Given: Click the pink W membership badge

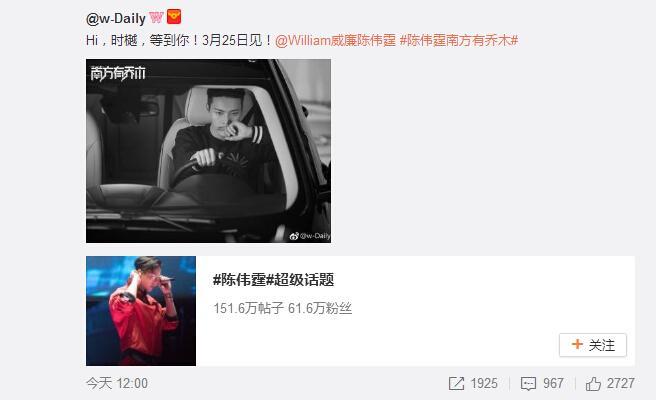Looking at the screenshot, I should 156,18.
